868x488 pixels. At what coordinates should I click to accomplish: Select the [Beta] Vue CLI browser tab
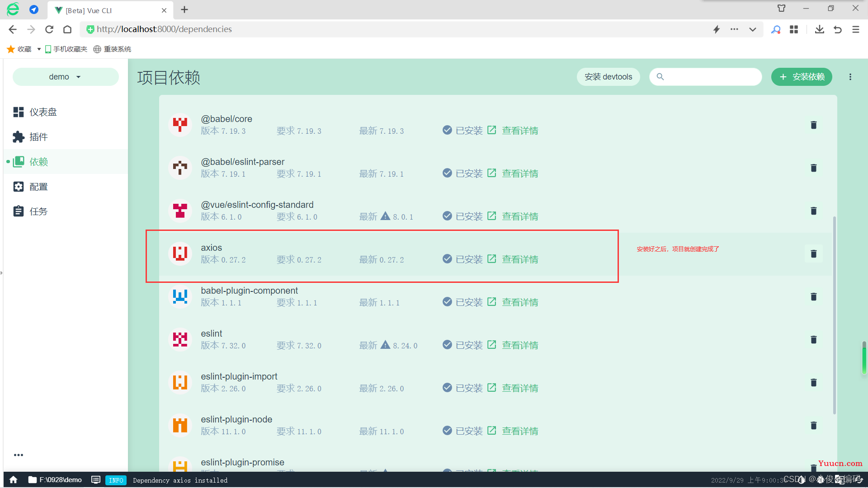(110, 10)
